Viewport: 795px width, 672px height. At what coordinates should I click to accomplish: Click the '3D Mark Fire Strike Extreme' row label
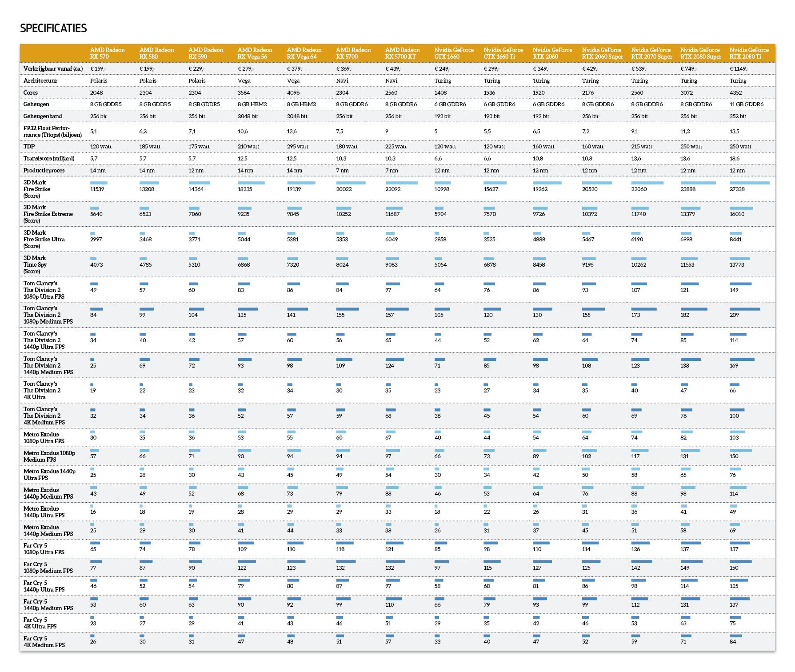coord(48,214)
